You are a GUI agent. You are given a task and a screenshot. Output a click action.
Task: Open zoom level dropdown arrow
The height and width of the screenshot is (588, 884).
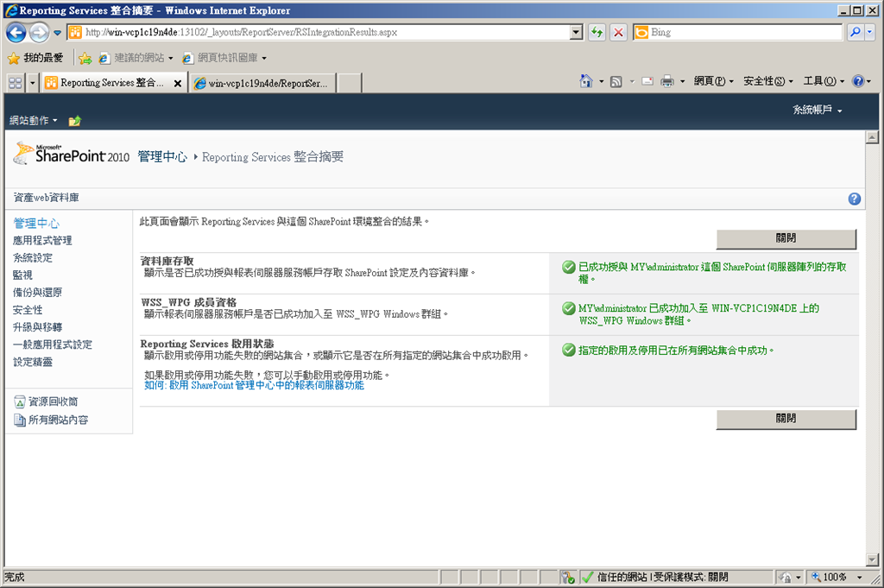859,577
